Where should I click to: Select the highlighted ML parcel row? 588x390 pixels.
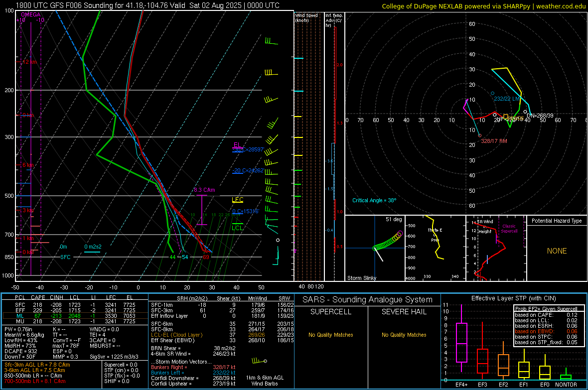point(75,316)
